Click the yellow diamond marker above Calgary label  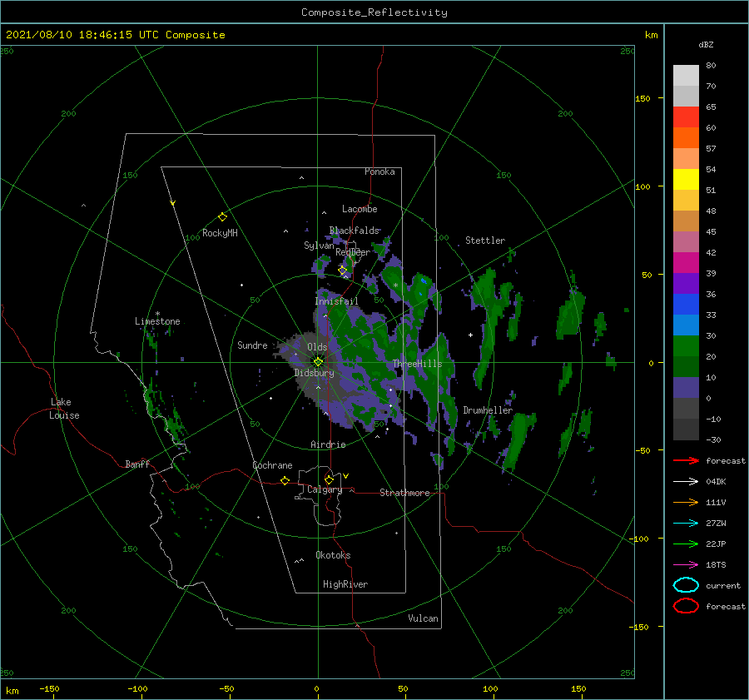329,479
